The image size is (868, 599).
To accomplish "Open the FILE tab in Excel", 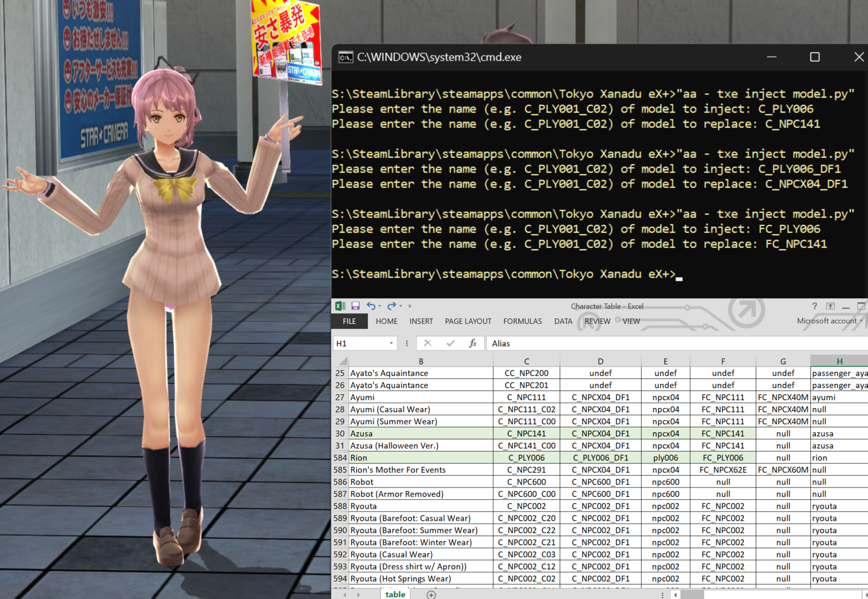I will pos(350,321).
